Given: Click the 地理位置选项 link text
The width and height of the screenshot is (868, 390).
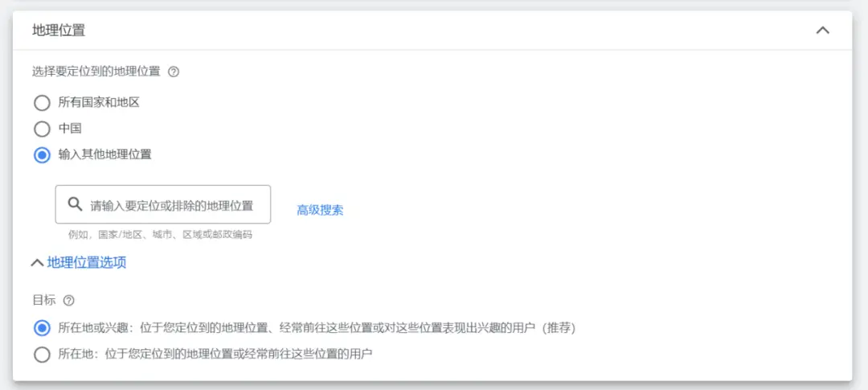Looking at the screenshot, I should click(87, 262).
